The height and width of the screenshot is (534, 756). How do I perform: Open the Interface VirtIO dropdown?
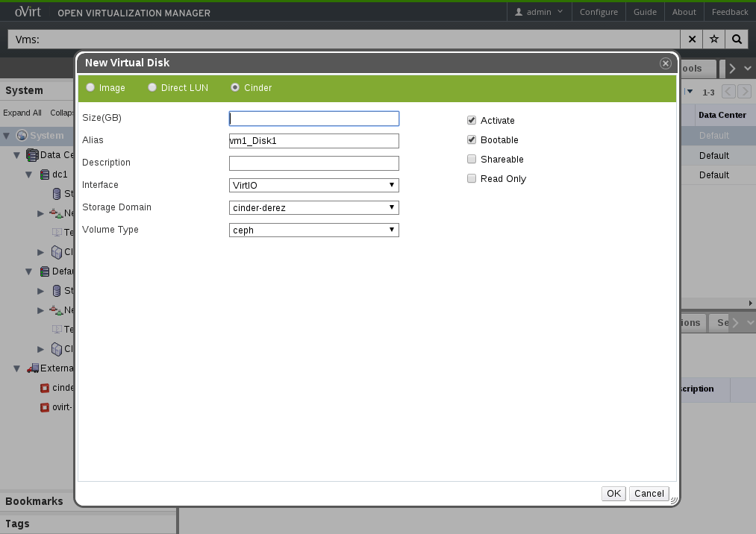click(313, 185)
